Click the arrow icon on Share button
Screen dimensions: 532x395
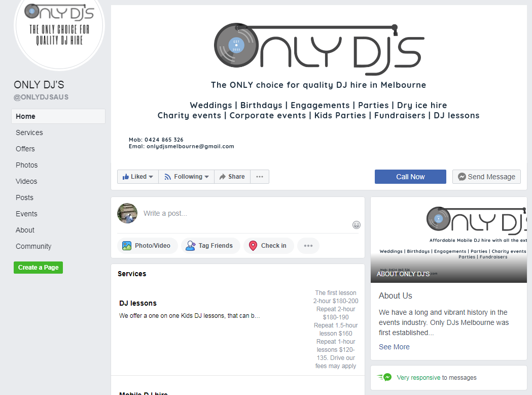tap(223, 177)
